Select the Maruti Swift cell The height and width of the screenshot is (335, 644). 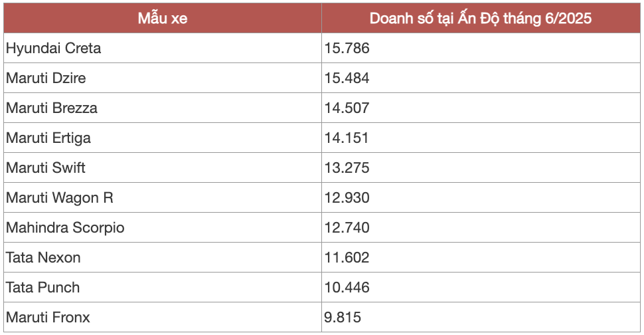[46, 168]
